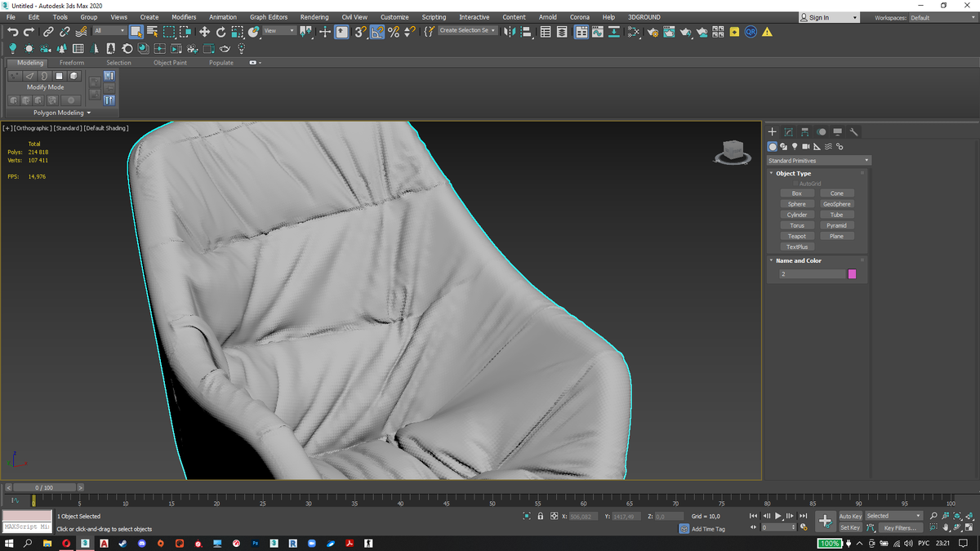Select the Move tool in main toolbar

click(x=204, y=32)
